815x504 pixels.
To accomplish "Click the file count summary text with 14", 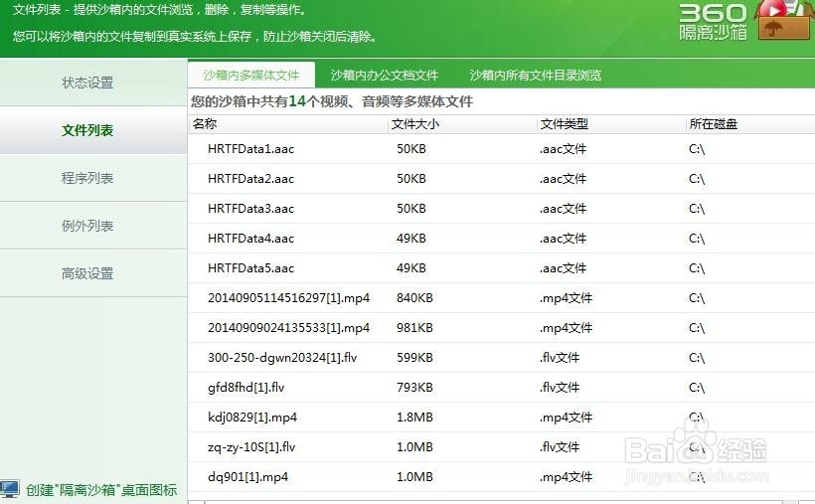I will 332,101.
